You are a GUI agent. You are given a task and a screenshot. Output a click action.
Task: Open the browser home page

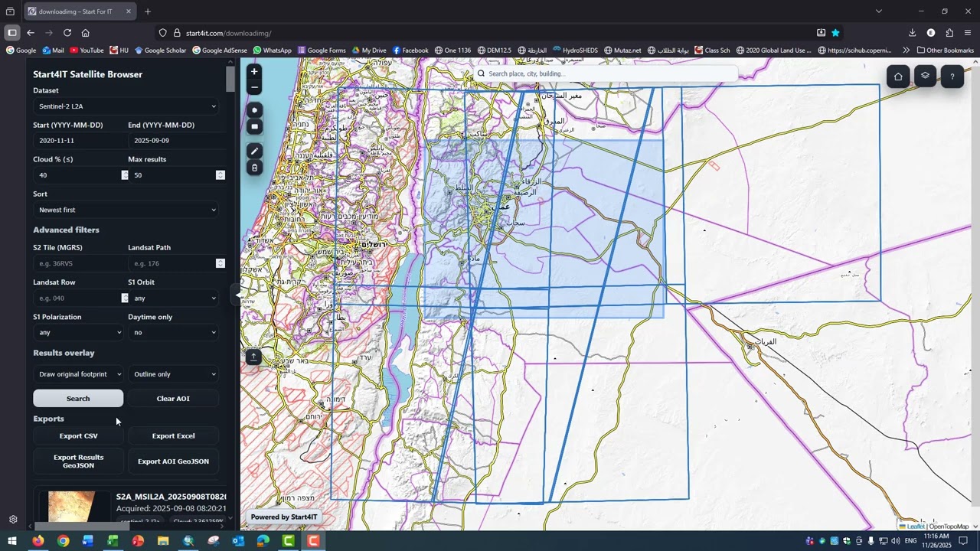86,33
